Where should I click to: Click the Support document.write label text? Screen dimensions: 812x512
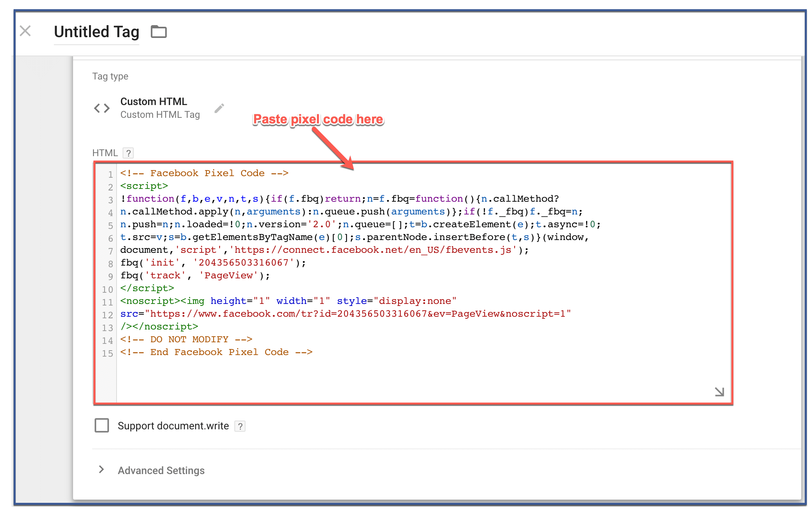pos(173,426)
